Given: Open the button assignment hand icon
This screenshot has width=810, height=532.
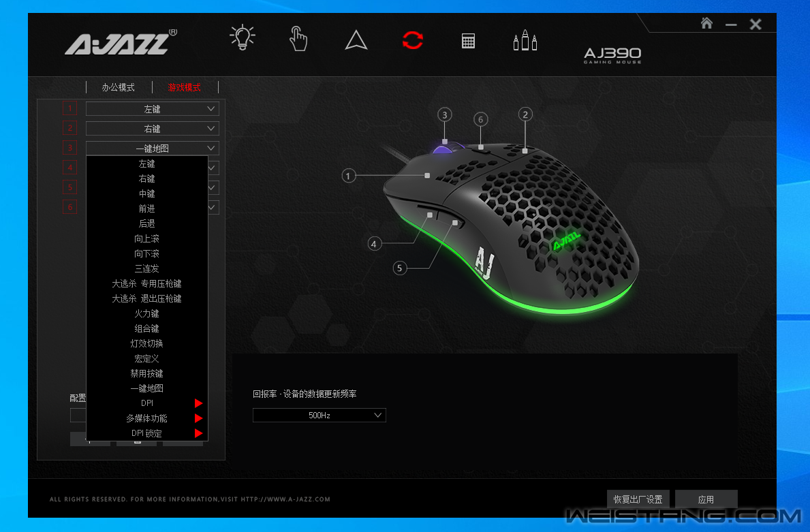Looking at the screenshot, I should [298, 39].
